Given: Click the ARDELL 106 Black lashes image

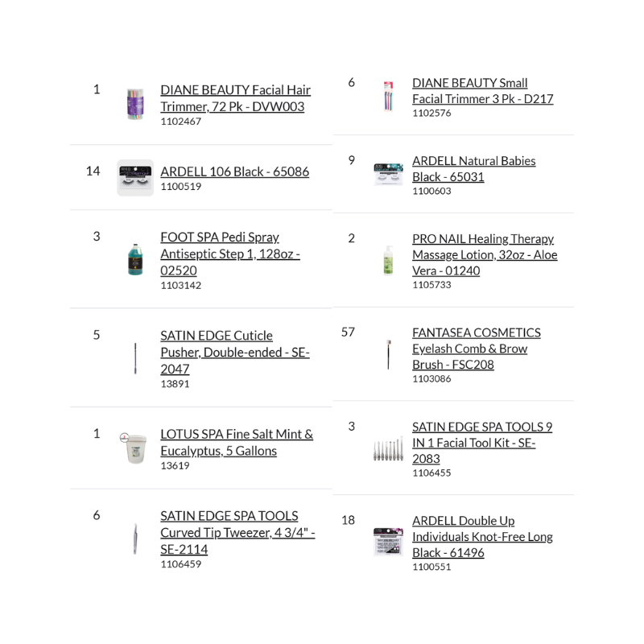Looking at the screenshot, I should click(x=134, y=178).
